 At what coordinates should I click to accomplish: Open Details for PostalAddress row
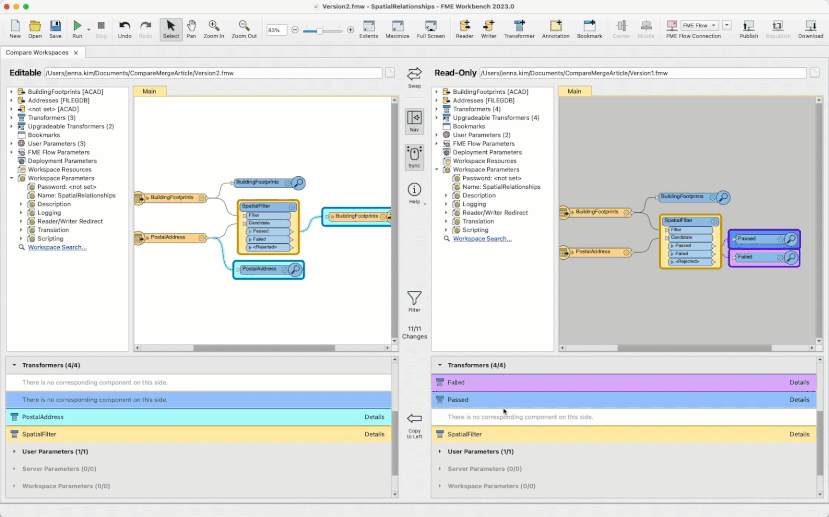coord(374,417)
